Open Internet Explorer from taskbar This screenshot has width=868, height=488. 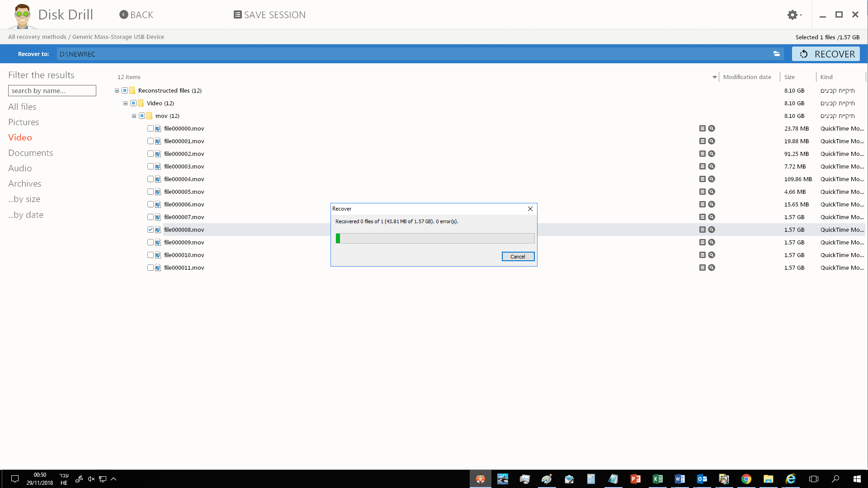(x=791, y=479)
